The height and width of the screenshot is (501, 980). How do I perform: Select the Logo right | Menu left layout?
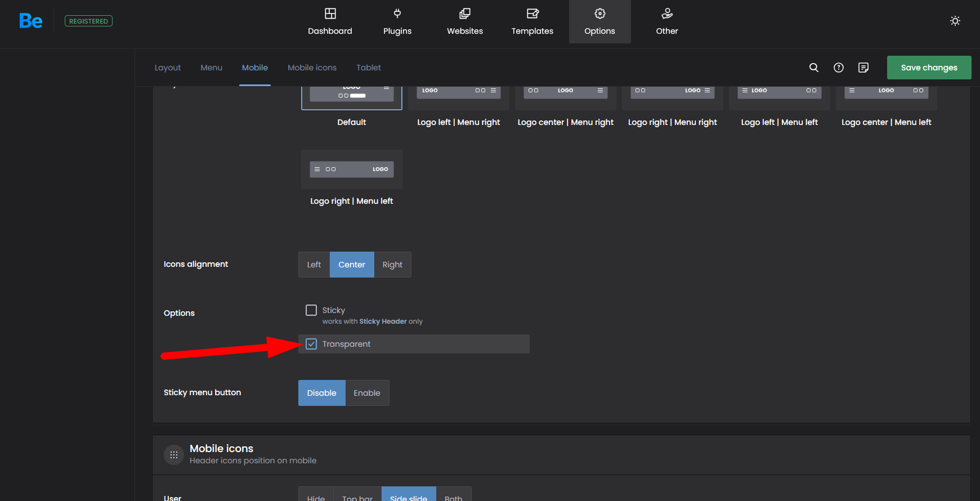(x=352, y=169)
